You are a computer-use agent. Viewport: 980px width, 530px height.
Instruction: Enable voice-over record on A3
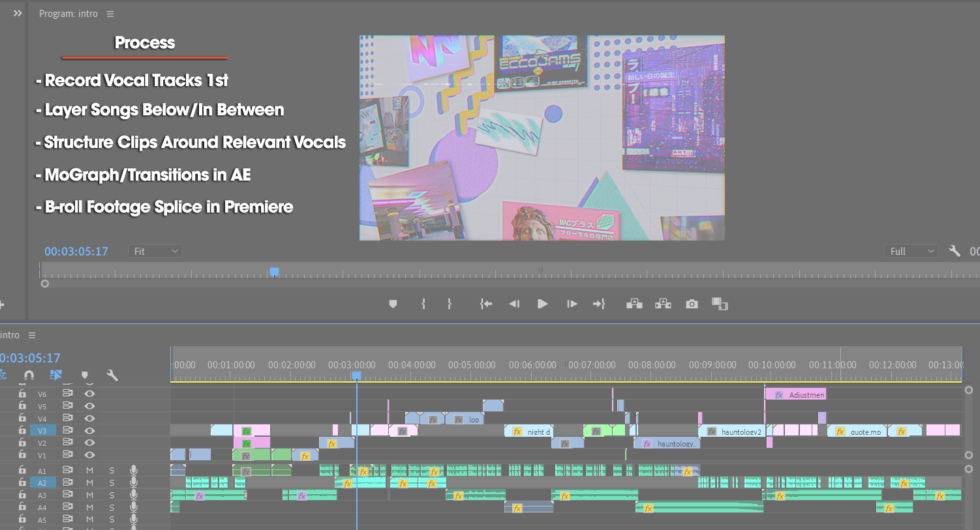coord(134,495)
